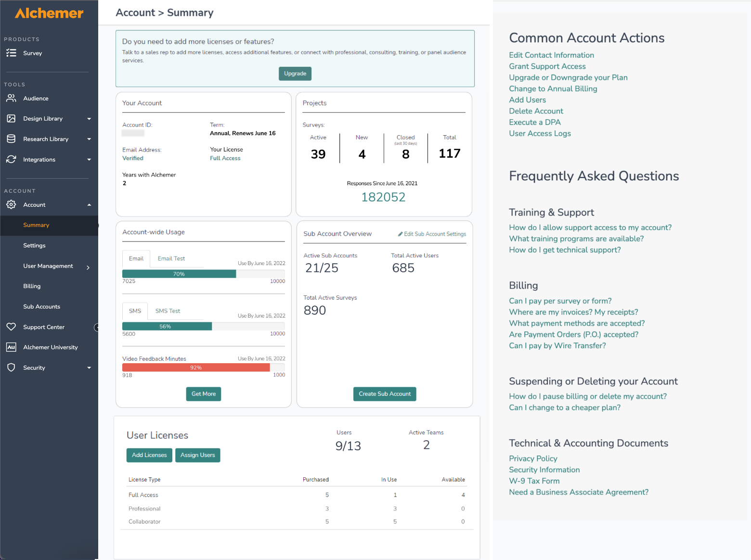This screenshot has width=751, height=560.
Task: Open Support Center in sidebar
Action: (x=44, y=327)
